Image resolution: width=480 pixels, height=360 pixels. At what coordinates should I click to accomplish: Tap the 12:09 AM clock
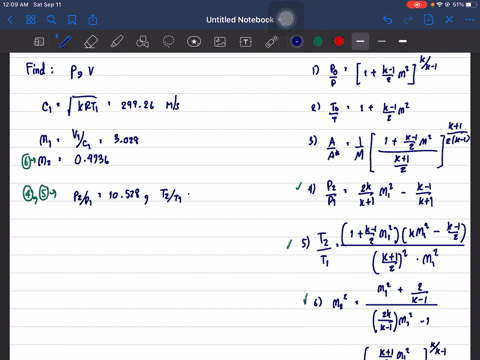tap(15, 5)
